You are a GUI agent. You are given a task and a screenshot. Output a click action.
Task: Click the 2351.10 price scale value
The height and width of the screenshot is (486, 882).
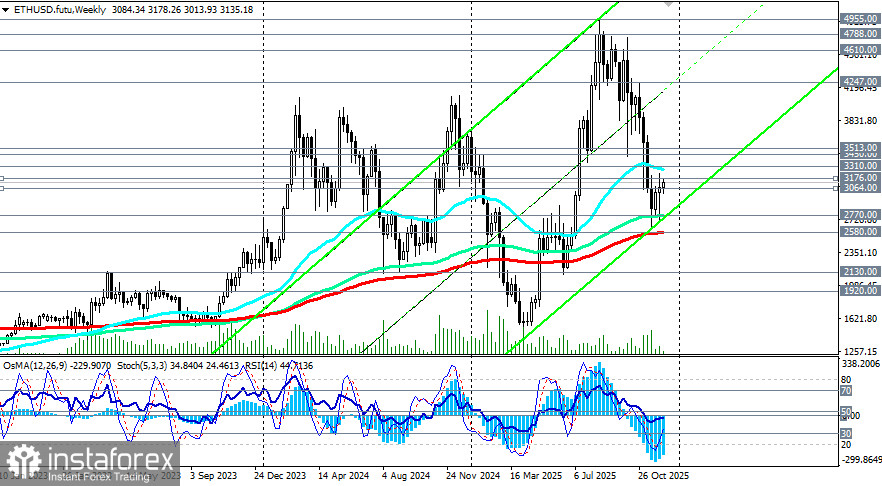coord(861,253)
